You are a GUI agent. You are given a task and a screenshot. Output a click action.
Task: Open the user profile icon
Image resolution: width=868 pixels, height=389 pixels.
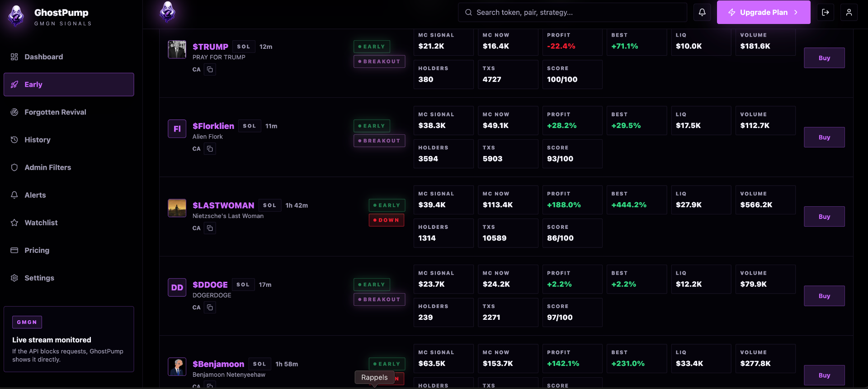(849, 12)
